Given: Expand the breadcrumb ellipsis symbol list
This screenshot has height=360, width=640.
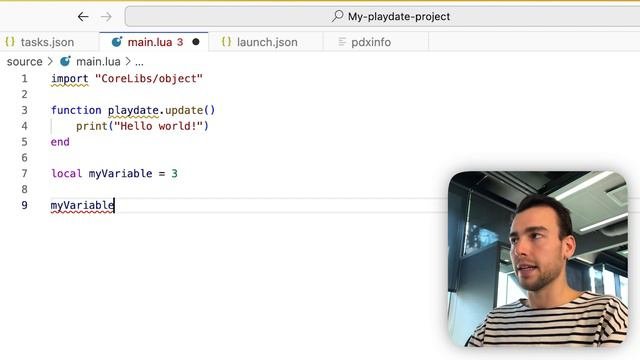Looking at the screenshot, I should [139, 62].
